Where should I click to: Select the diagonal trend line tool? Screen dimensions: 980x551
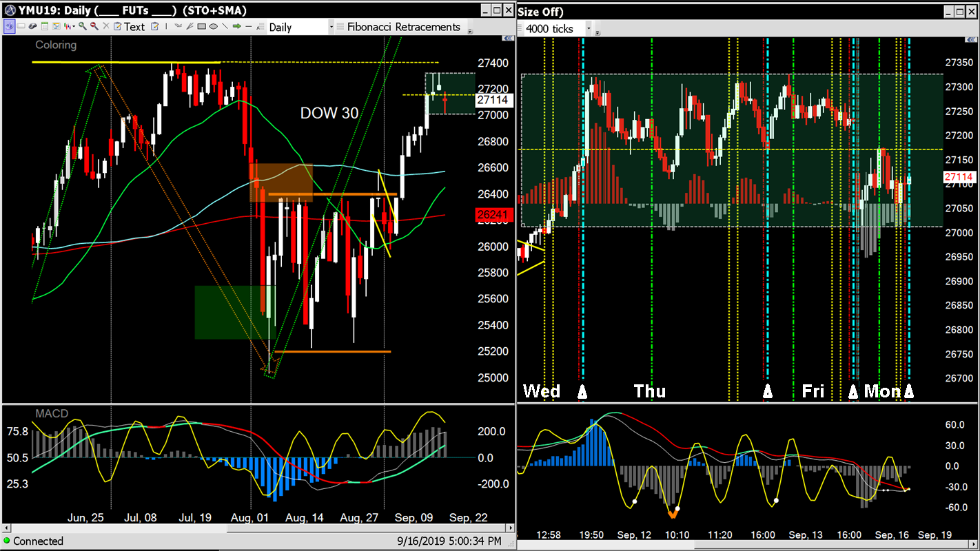click(225, 26)
